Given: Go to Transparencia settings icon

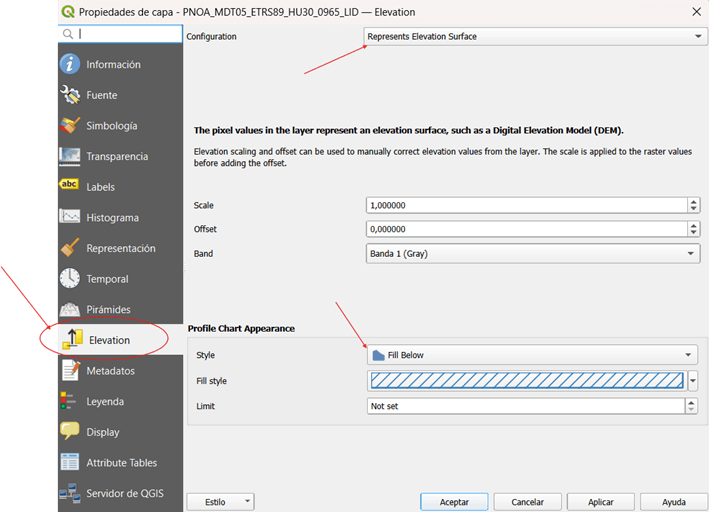Looking at the screenshot, I should [x=70, y=157].
